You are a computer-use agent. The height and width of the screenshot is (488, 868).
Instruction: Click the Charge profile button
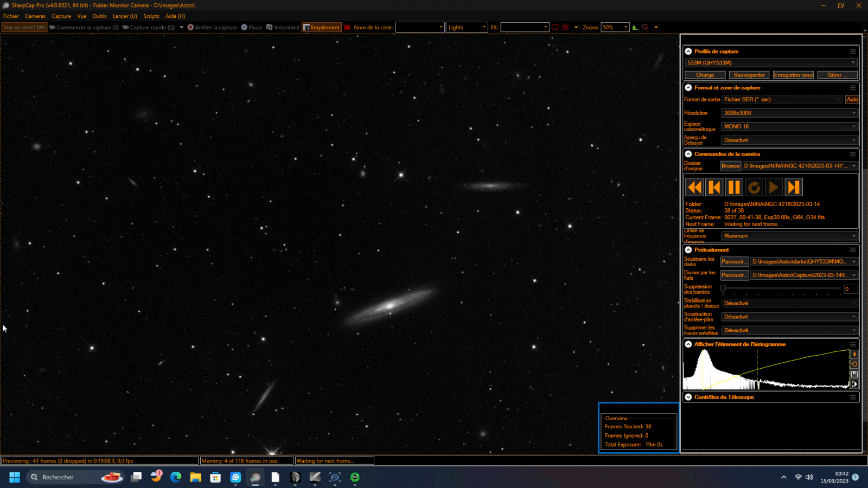click(705, 75)
